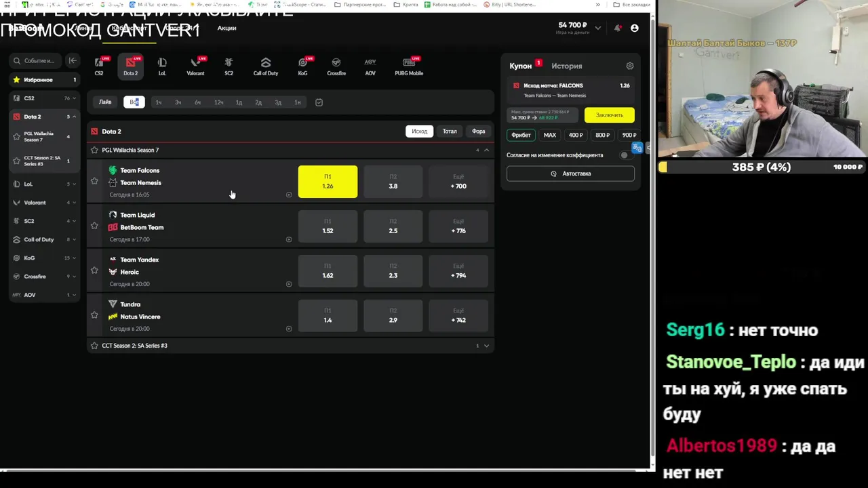The width and height of the screenshot is (868, 488).
Task: Switch to the Купон tab
Action: pyautogui.click(x=521, y=66)
